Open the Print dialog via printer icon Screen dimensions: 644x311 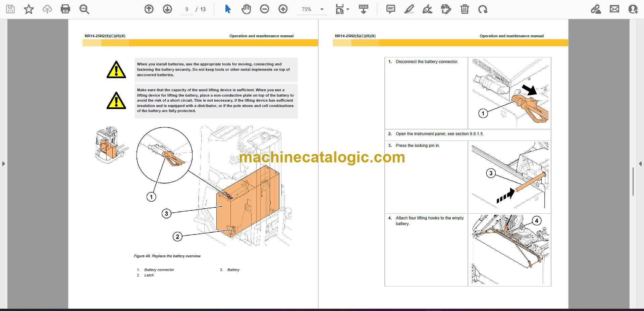pos(65,9)
